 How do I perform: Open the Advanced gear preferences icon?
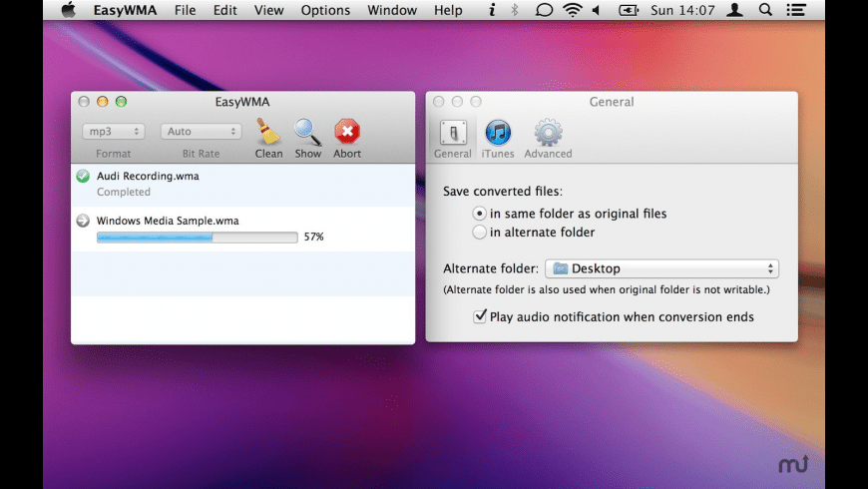(548, 133)
